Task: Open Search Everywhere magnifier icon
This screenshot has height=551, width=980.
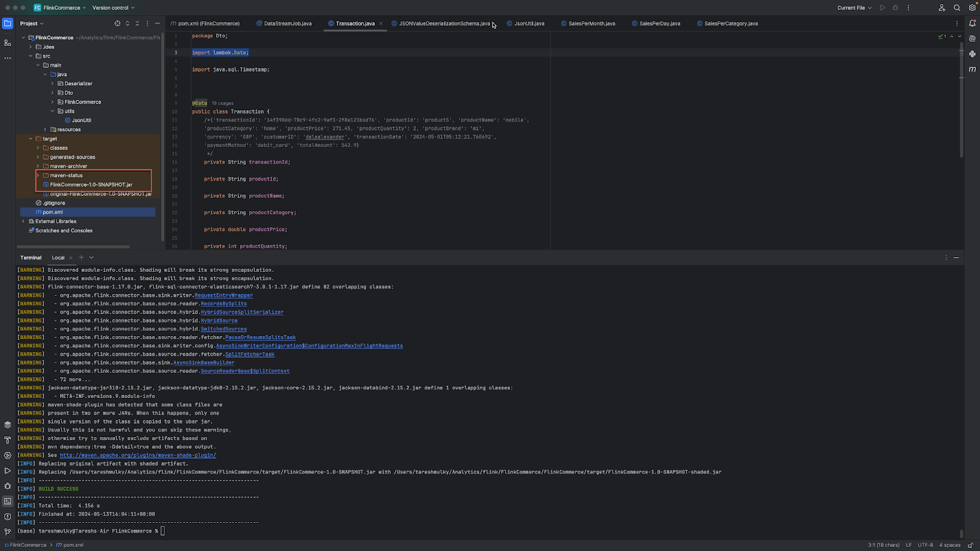Action: pyautogui.click(x=957, y=8)
